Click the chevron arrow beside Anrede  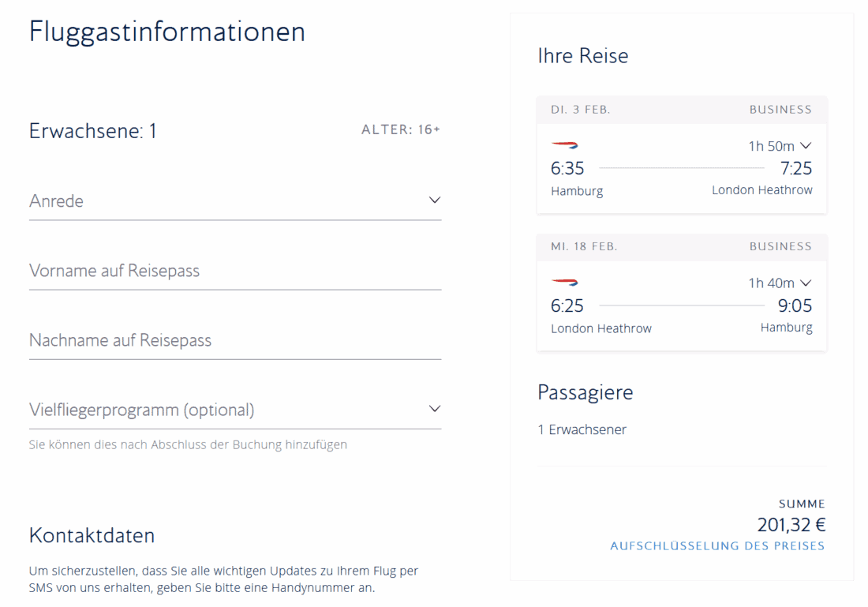click(x=434, y=200)
